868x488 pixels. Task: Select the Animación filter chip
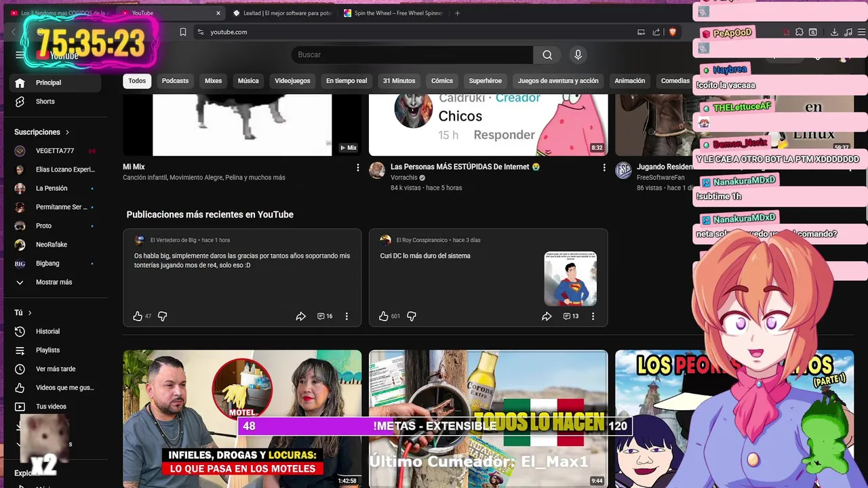pos(630,81)
